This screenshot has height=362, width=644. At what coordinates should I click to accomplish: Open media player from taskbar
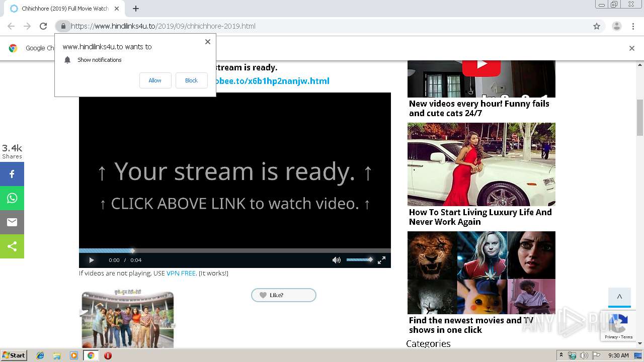(x=74, y=355)
